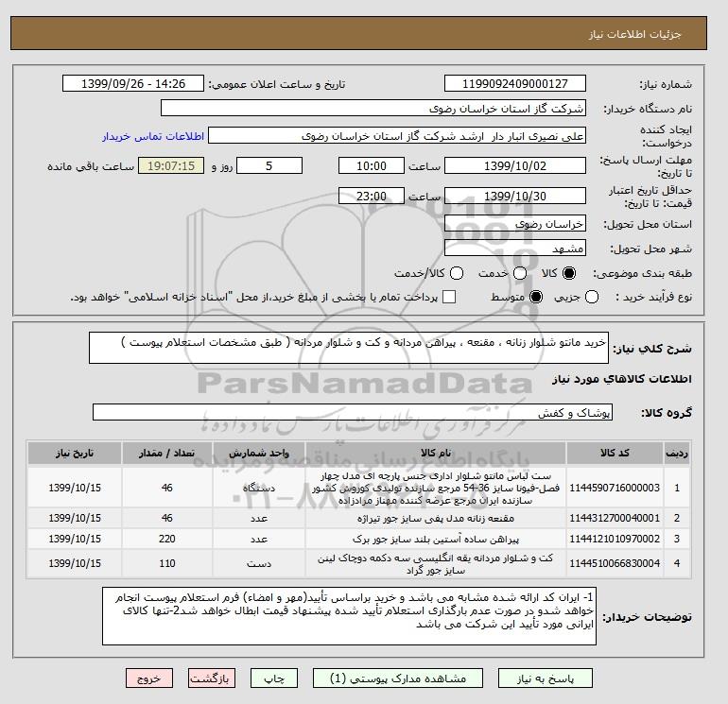Click item name کت و شلوار مردانه
The image size is (728, 704).
tap(436, 563)
